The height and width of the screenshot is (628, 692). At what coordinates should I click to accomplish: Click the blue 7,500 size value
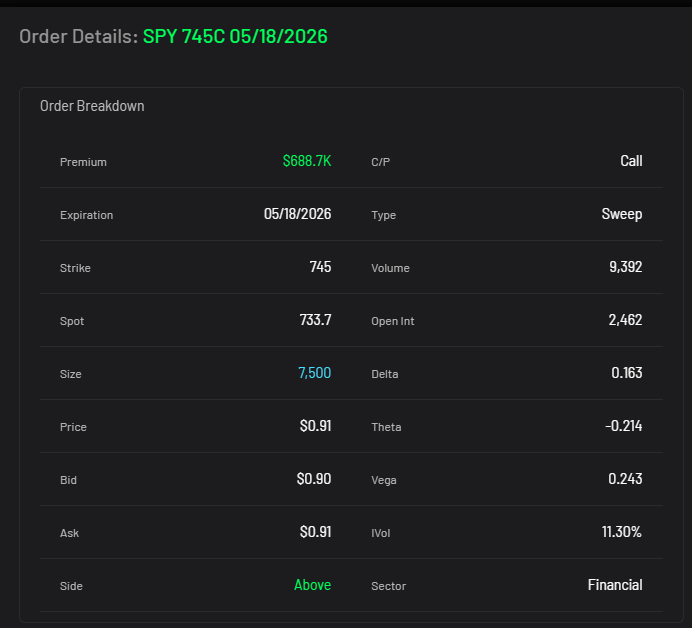315,373
